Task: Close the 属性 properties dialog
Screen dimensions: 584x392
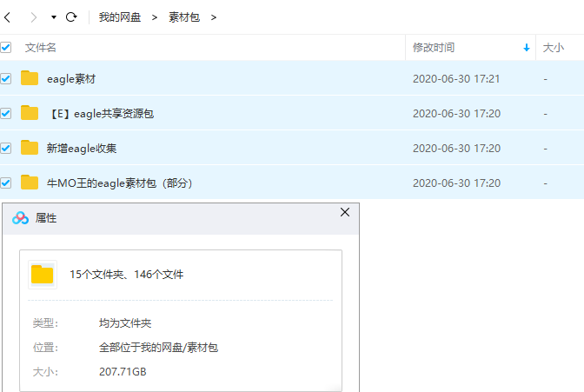Action: coord(345,212)
